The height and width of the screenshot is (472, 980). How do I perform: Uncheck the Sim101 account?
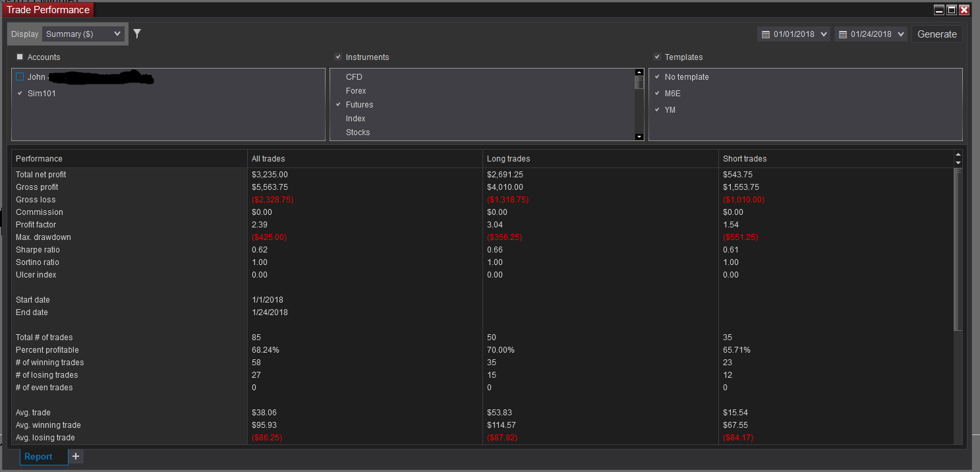point(20,93)
